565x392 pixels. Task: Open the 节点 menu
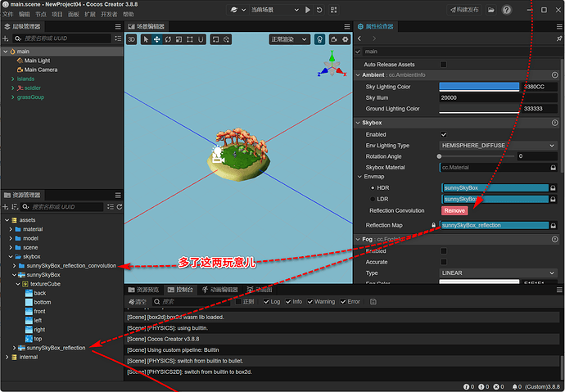[x=41, y=15]
